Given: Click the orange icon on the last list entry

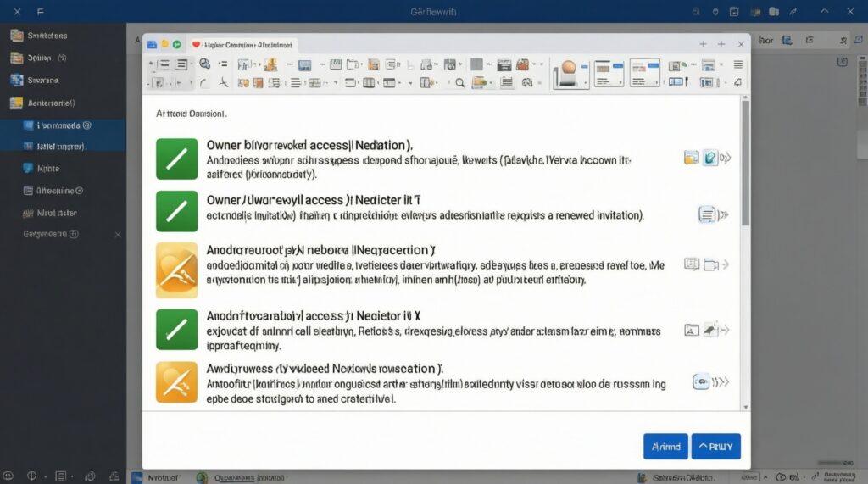Looking at the screenshot, I should click(x=176, y=381).
